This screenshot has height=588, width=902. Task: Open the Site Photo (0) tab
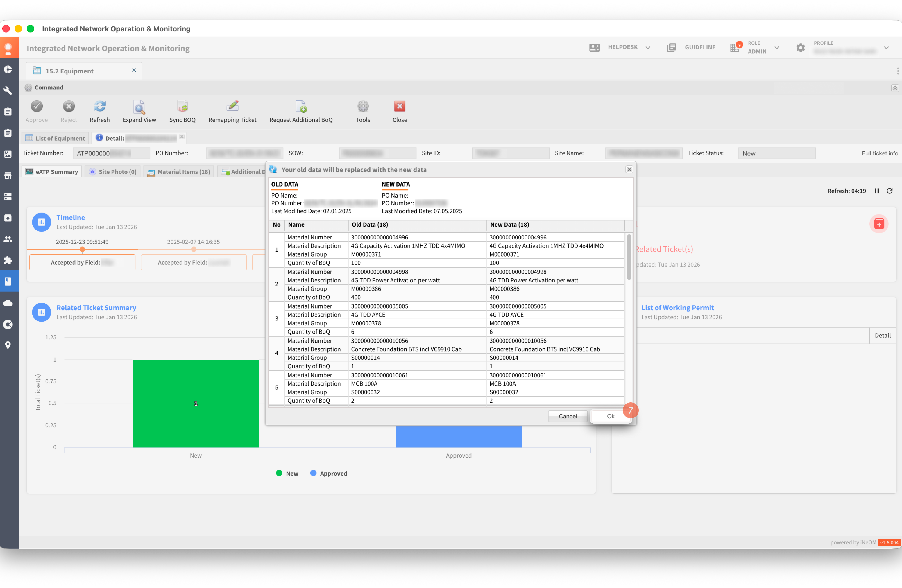[x=113, y=172]
